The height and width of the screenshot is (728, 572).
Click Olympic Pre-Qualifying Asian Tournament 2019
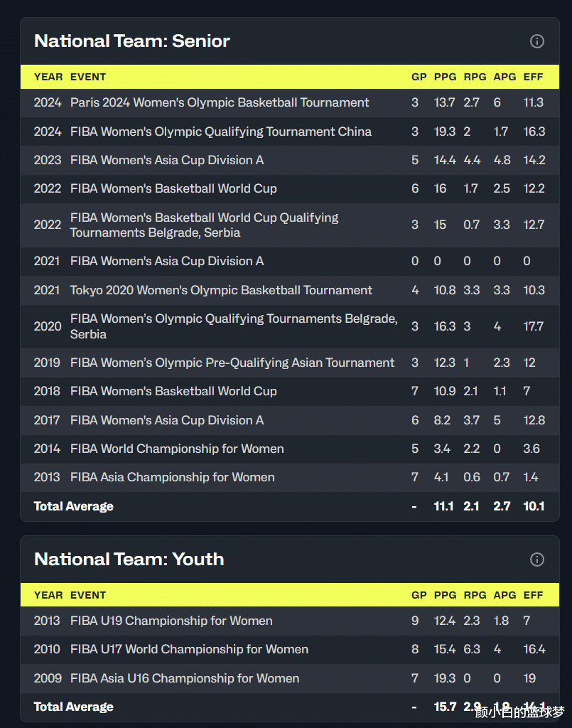pos(232,363)
